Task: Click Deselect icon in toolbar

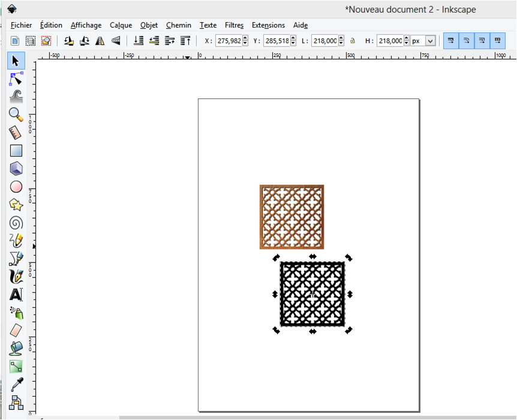Action: (46, 41)
